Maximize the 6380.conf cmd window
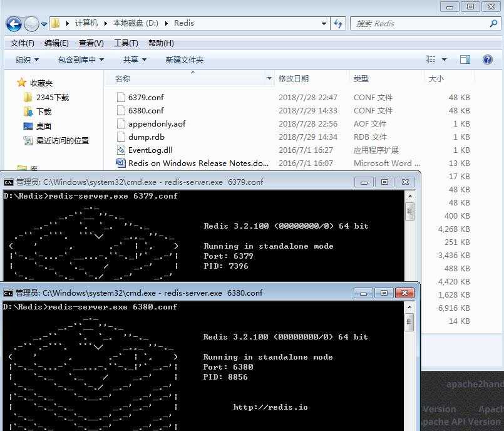 tap(384, 293)
